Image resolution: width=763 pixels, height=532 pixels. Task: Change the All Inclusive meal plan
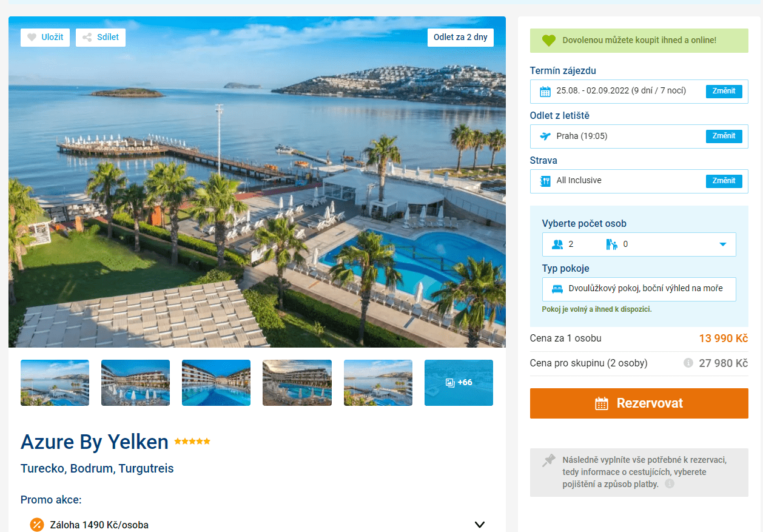coord(724,181)
